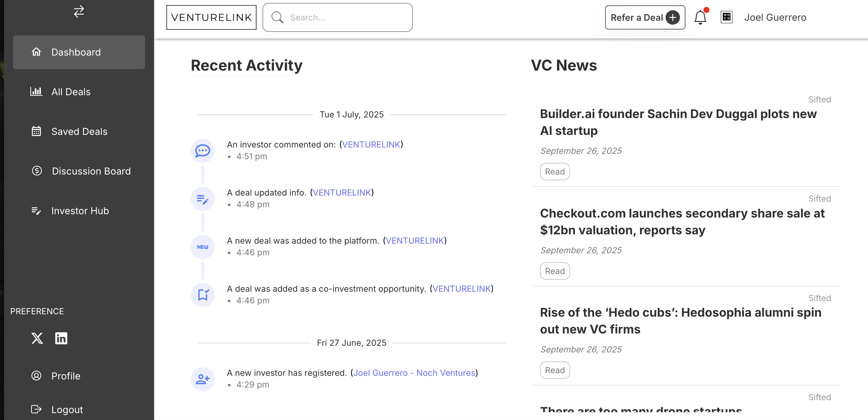The height and width of the screenshot is (420, 868).
Task: Read the Builder.ai founder article
Action: click(x=555, y=172)
